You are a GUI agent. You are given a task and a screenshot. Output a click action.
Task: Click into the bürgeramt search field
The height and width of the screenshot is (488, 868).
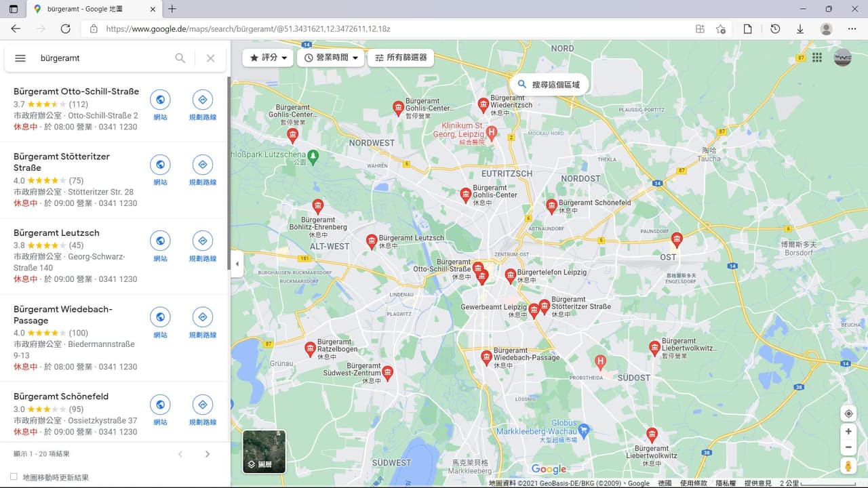pos(102,58)
